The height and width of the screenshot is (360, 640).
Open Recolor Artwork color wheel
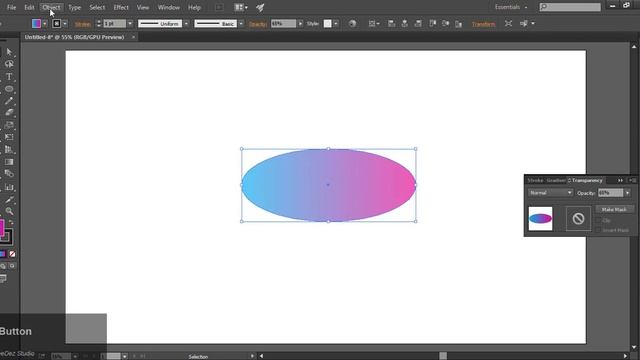(352, 24)
